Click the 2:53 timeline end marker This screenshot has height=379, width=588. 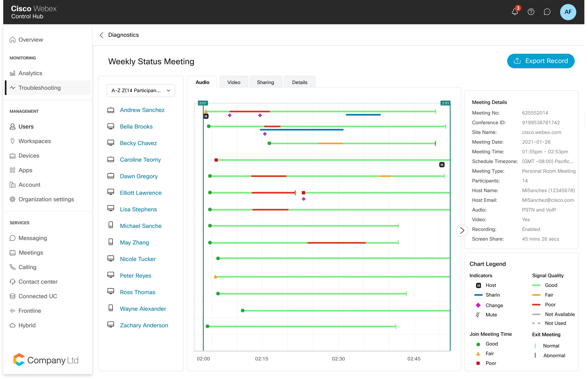pyautogui.click(x=445, y=103)
